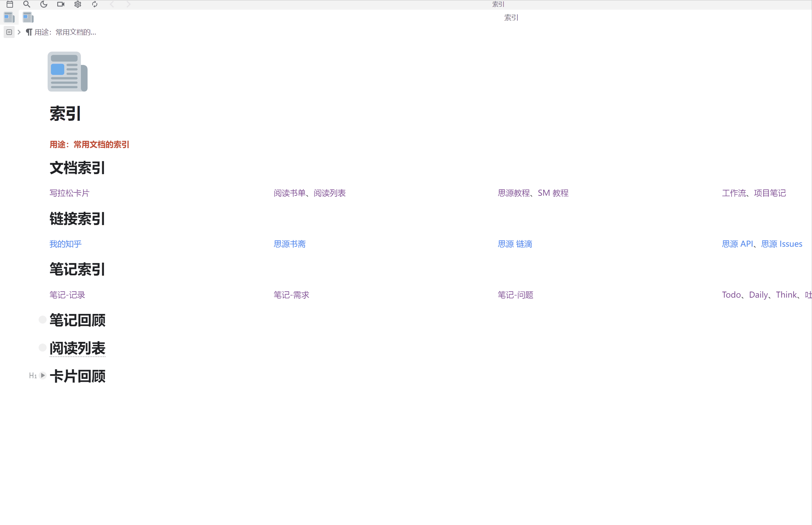Expand the 卡片回顾 H1 heading with its triangle
This screenshot has height=525, width=812.
(43, 375)
